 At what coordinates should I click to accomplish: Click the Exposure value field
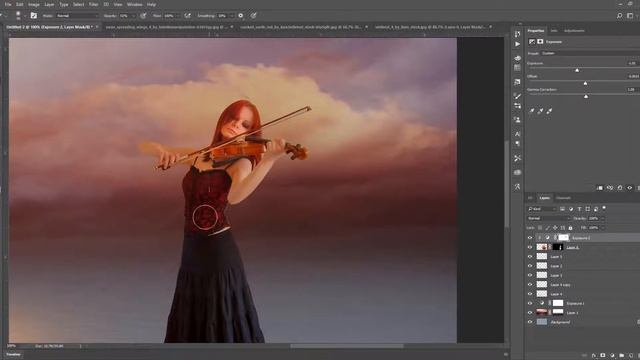[x=632, y=63]
